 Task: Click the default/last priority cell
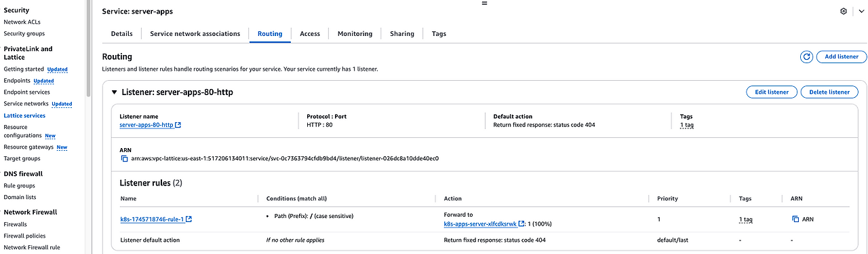[x=673, y=240]
